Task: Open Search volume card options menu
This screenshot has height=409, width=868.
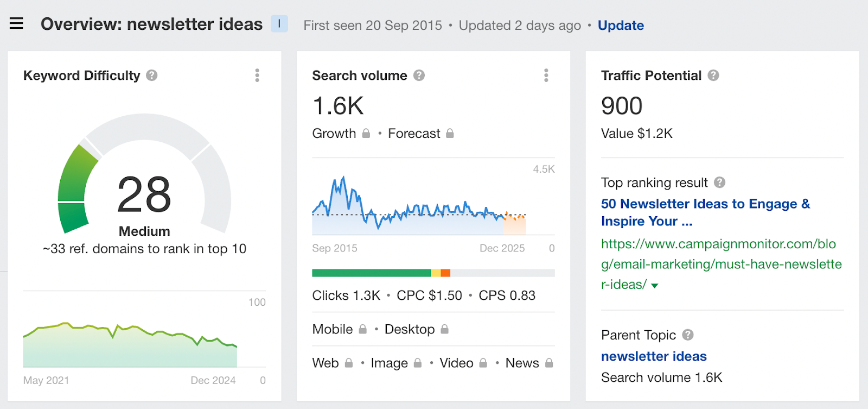Action: point(546,75)
